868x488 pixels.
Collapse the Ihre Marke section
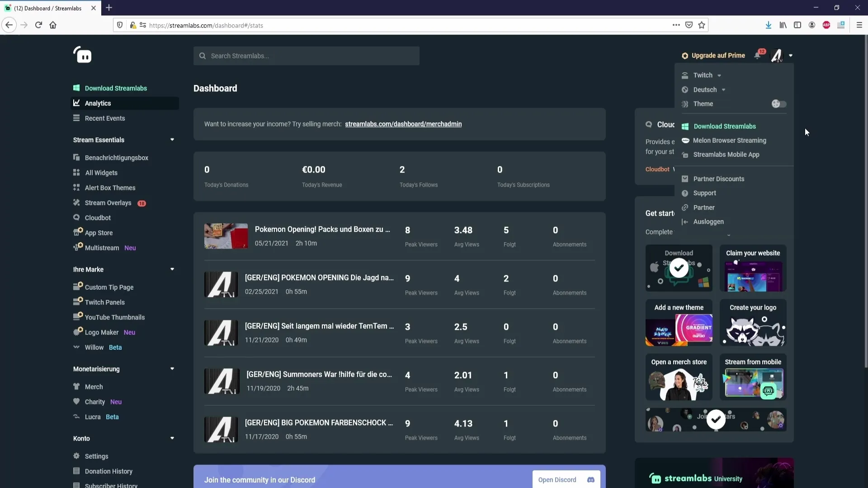(172, 269)
